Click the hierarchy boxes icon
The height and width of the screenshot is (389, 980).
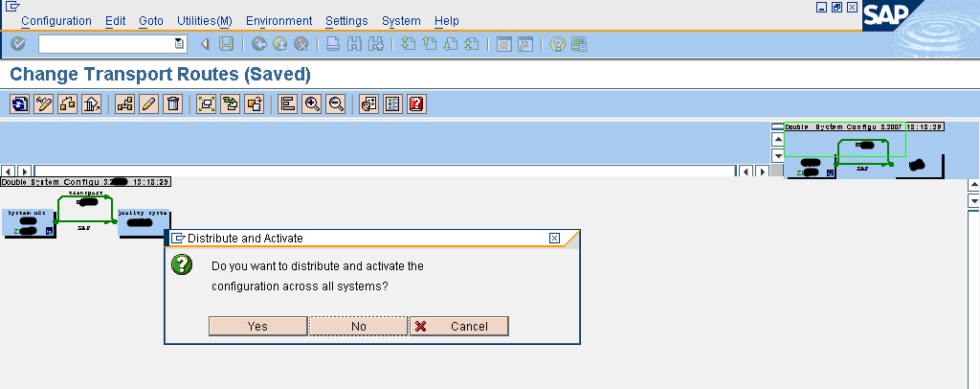point(125,103)
